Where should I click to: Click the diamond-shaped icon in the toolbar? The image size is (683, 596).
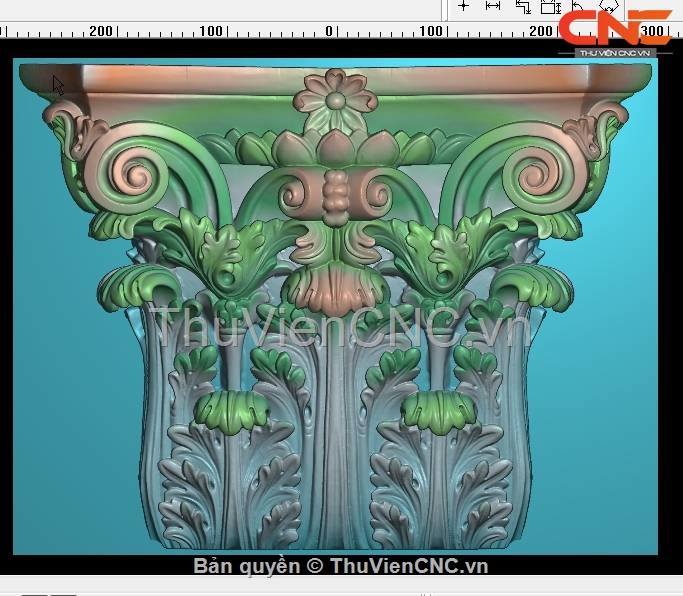pos(608,6)
